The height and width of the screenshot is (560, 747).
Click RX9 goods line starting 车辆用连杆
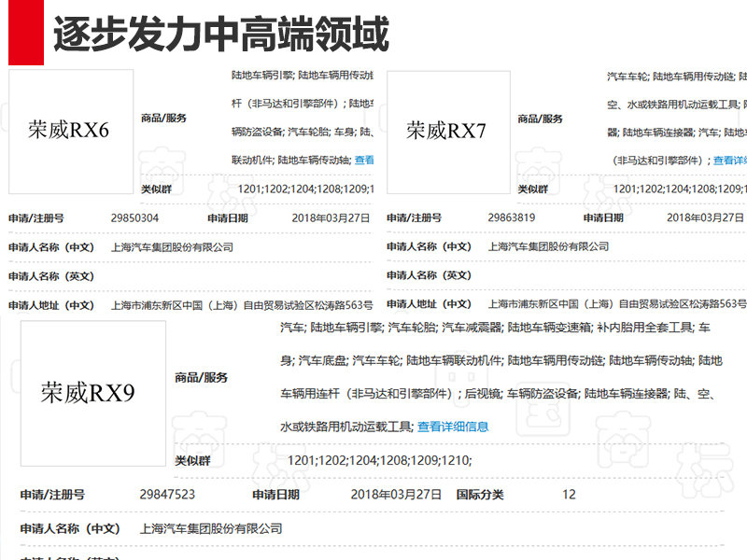pyautogui.click(x=498, y=394)
